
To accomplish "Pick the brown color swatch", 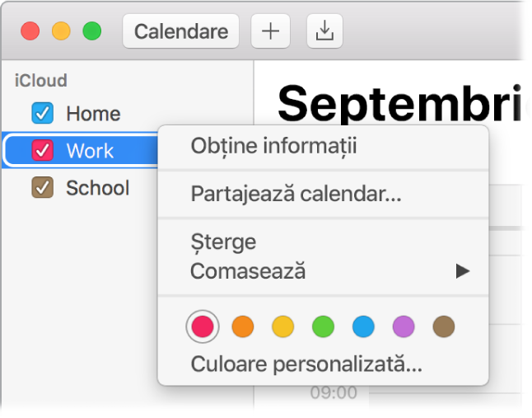I will click(444, 326).
